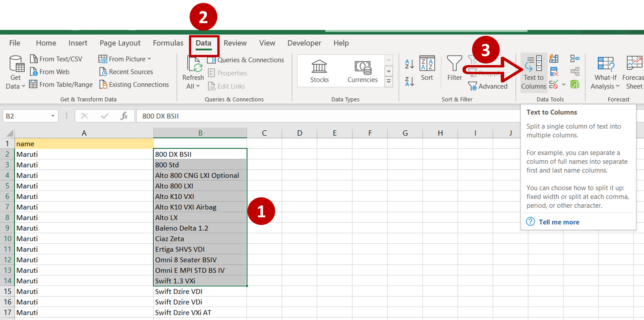The image size is (644, 320).
Task: Create a Forecast Sheet
Action: [634, 73]
